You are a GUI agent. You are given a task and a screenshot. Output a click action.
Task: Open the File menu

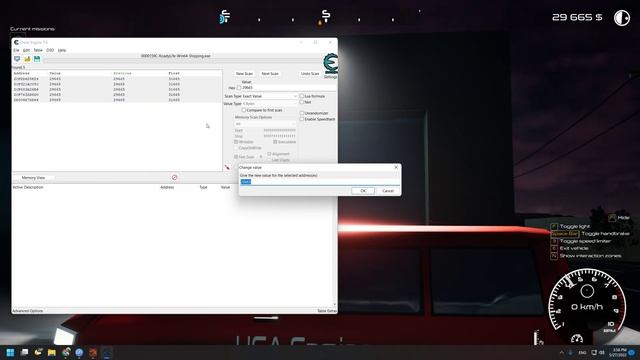(x=16, y=50)
